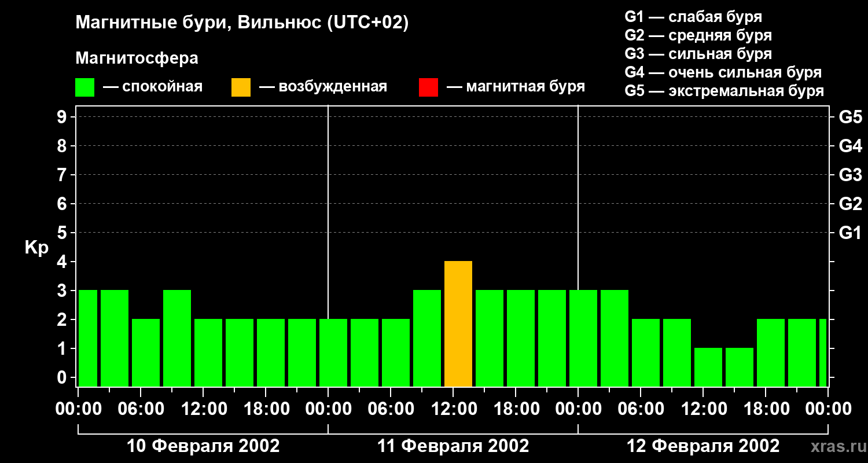Click the "06:00" time label above 10 Февраля
This screenshot has height=463, width=868.
click(141, 409)
